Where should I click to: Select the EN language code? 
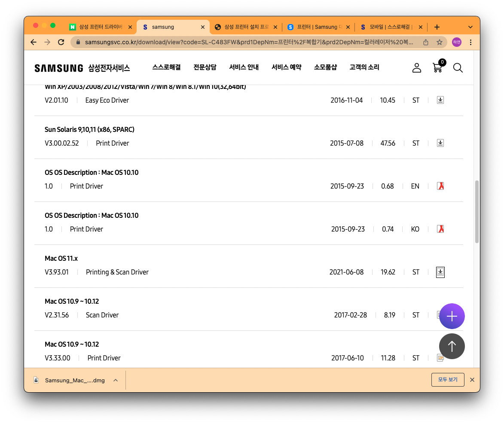(x=415, y=186)
